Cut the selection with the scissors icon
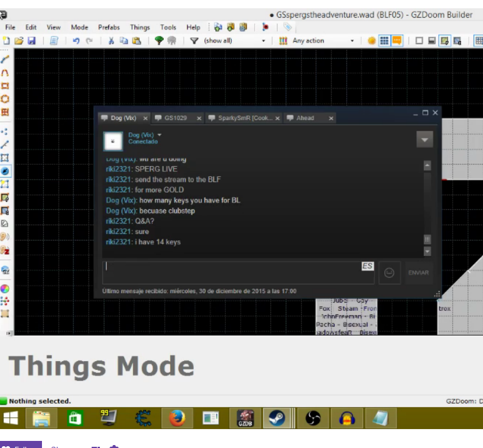The image size is (483, 448). pyautogui.click(x=111, y=41)
